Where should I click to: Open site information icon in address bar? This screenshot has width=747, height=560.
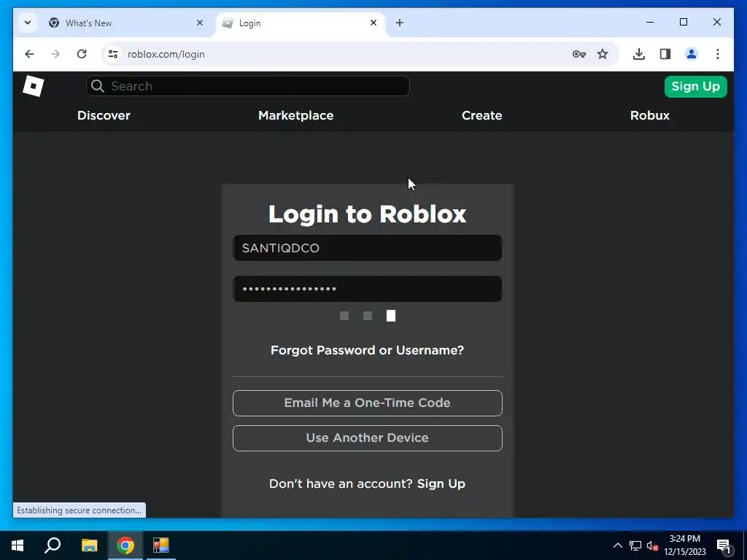pos(113,54)
